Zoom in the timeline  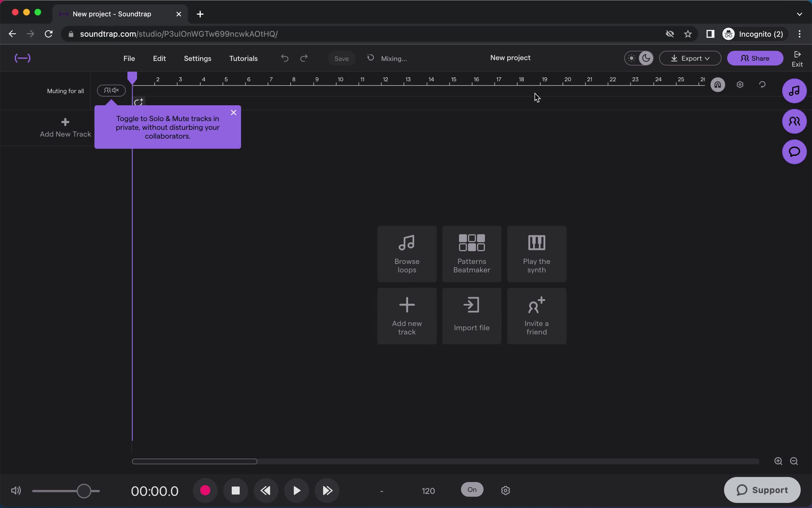[x=778, y=461]
